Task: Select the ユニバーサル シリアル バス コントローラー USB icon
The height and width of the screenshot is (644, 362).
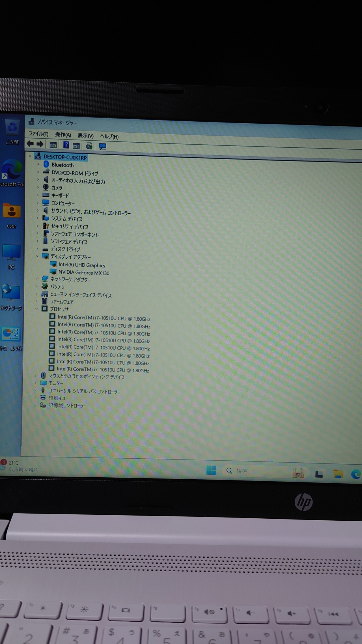Action: [43, 390]
